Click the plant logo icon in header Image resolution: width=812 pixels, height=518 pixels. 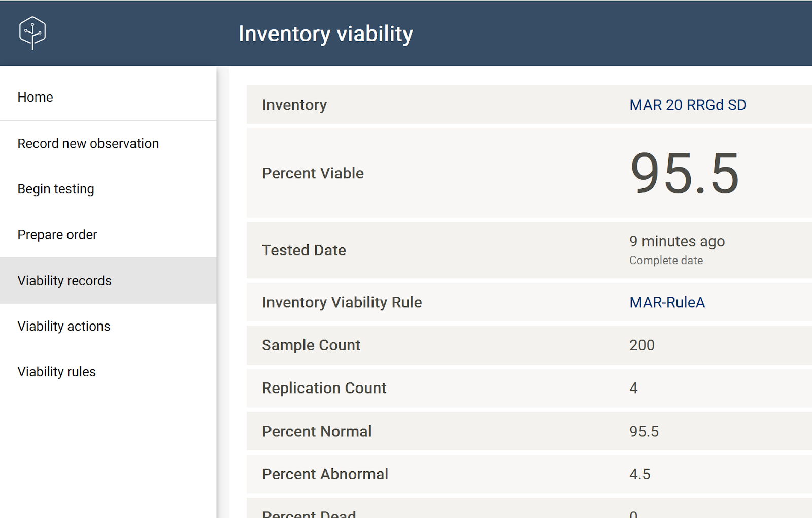coord(32,33)
